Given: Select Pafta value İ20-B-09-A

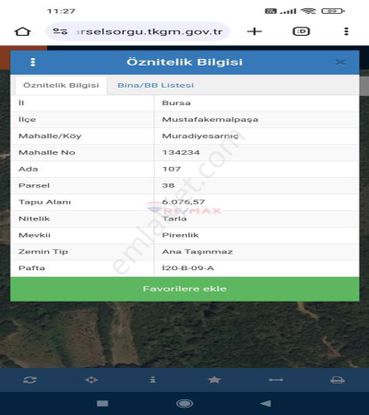Looking at the screenshot, I should (x=188, y=268).
